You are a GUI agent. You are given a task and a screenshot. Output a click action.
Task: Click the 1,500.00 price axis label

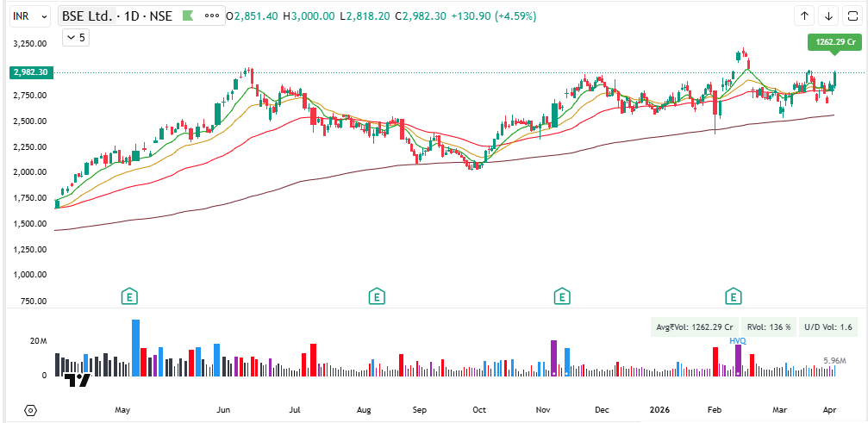29,224
